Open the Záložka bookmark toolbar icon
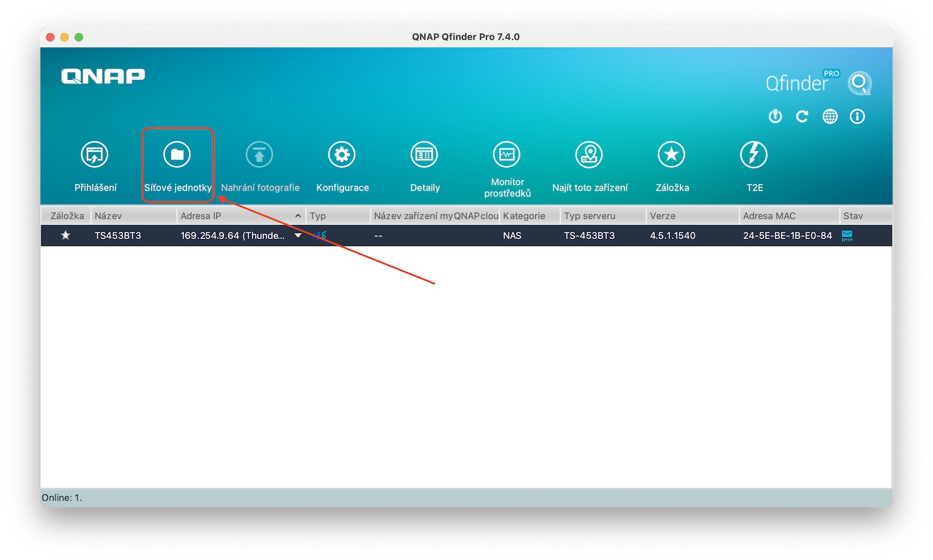Image resolution: width=933 pixels, height=560 pixels. pyautogui.click(x=672, y=154)
